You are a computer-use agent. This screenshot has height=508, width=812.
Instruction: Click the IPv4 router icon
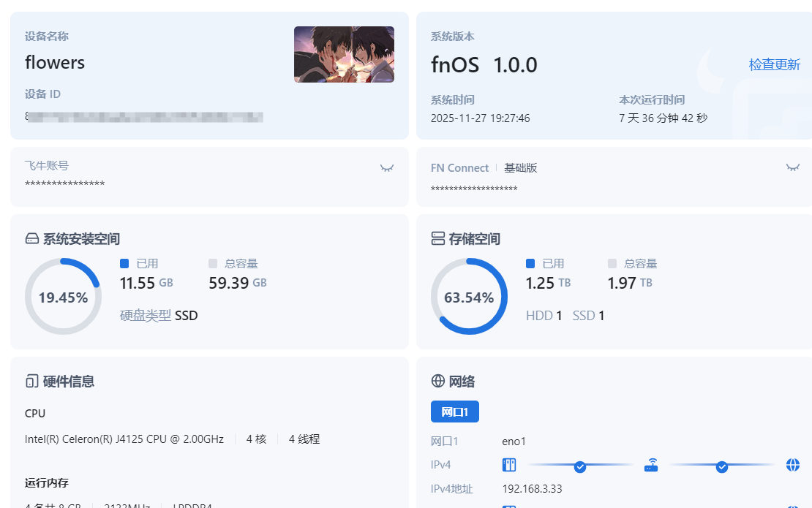651,465
